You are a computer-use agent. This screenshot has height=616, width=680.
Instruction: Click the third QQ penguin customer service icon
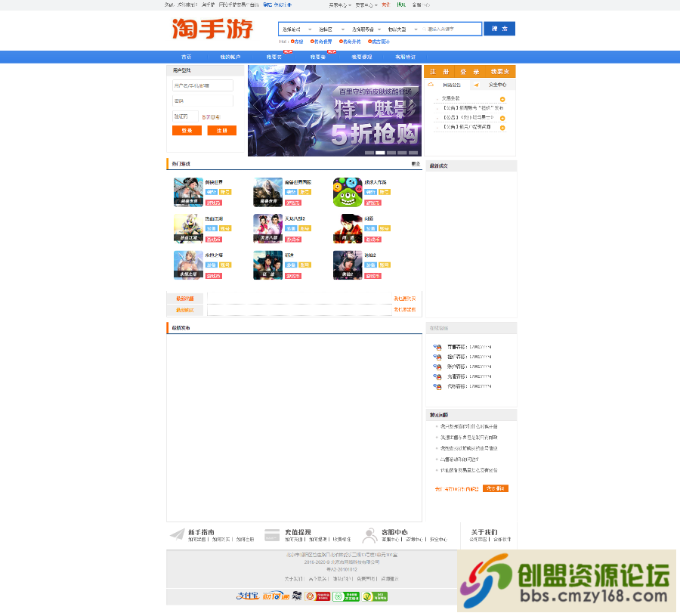(437, 367)
